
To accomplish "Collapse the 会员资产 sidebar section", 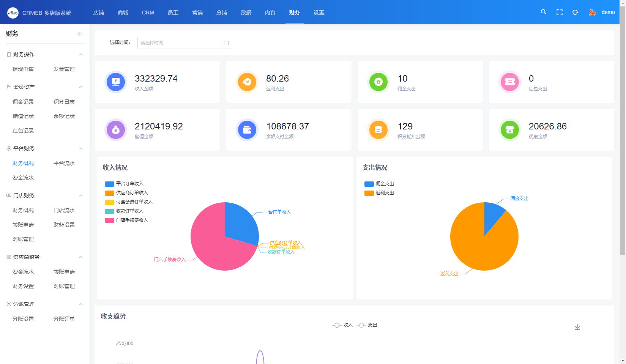I will coord(81,87).
